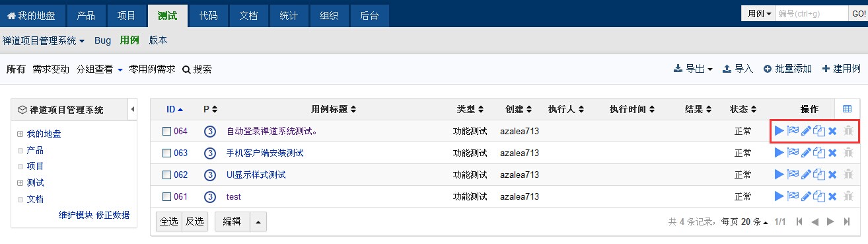Click the 导入 import link
Image resolution: width=868 pixels, height=244 pixels.
pyautogui.click(x=738, y=69)
